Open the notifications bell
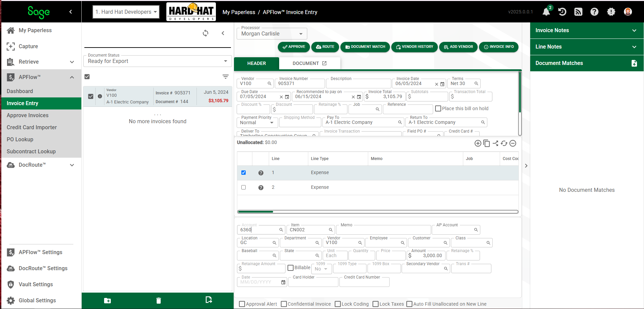The height and width of the screenshot is (309, 644). 546,12
